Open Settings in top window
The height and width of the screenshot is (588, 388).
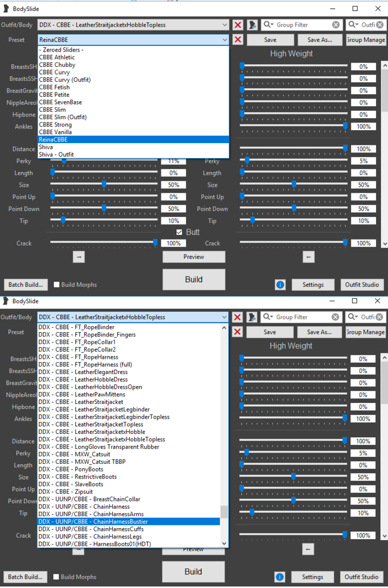point(313,285)
